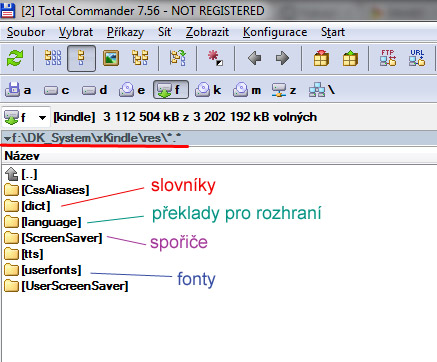This screenshot has width=437, height=362.
Task: Click the Unpack files toolbar icon
Action: point(350,58)
